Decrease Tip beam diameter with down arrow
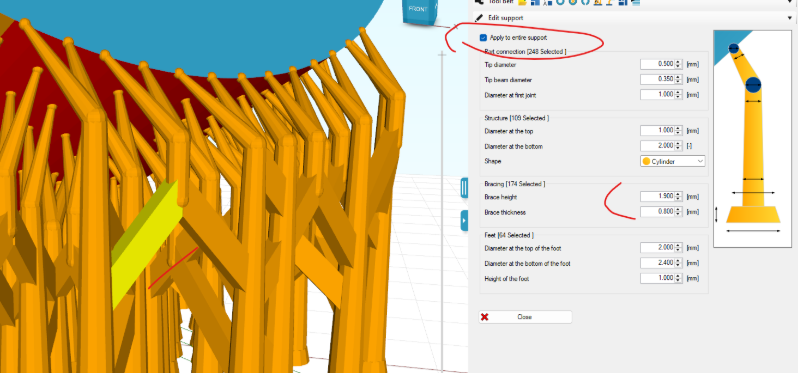The height and width of the screenshot is (373, 798). (x=678, y=82)
